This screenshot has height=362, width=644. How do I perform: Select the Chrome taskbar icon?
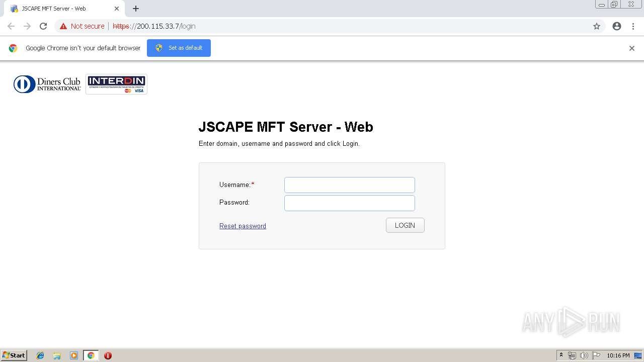click(91, 355)
